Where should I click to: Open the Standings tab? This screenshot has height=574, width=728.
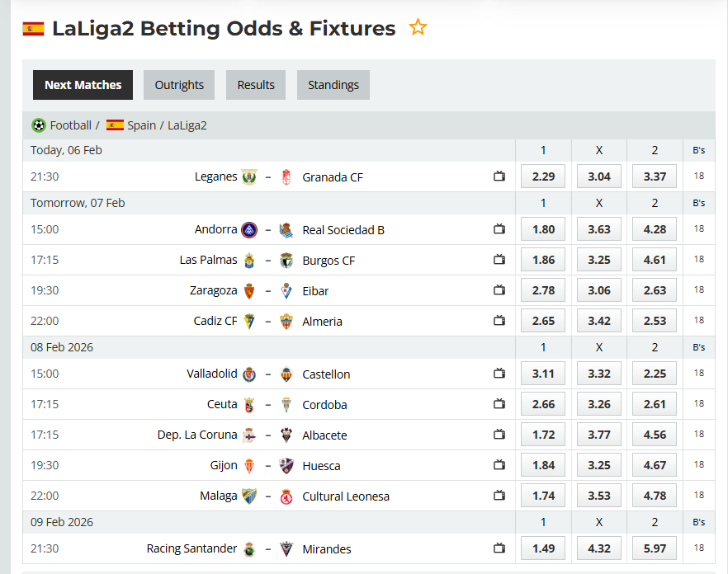(x=333, y=84)
